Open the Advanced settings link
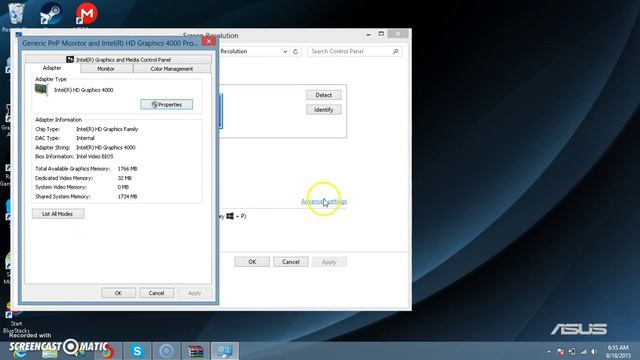This screenshot has width=640, height=360. coord(324,202)
